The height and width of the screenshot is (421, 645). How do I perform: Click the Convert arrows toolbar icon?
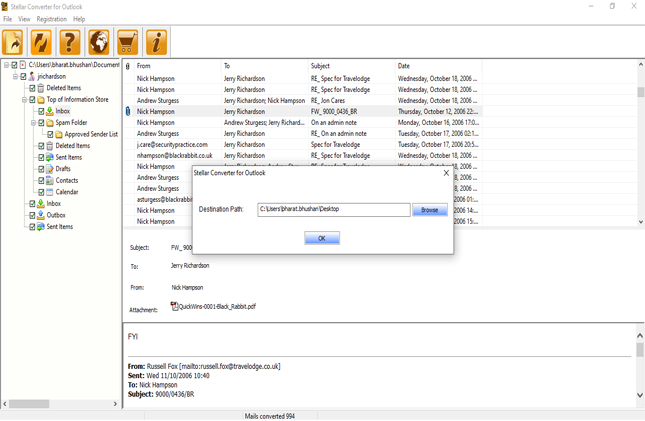tap(41, 42)
